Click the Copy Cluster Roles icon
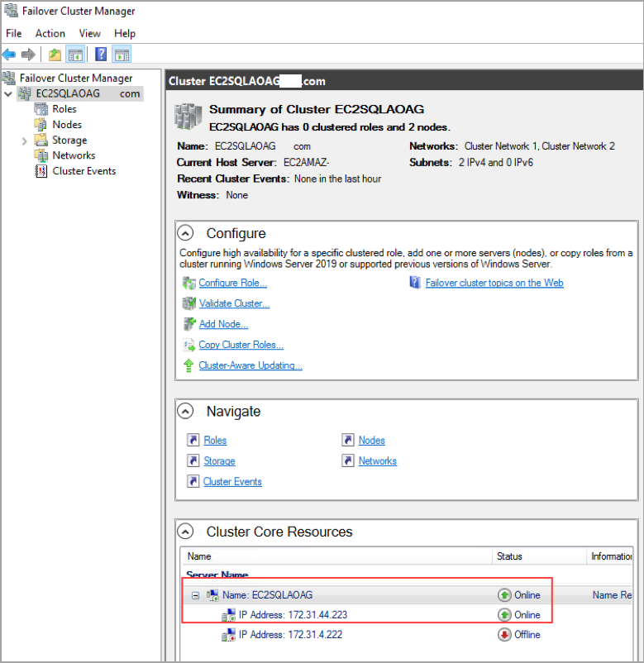Screen dimensions: 644x663 click(189, 345)
